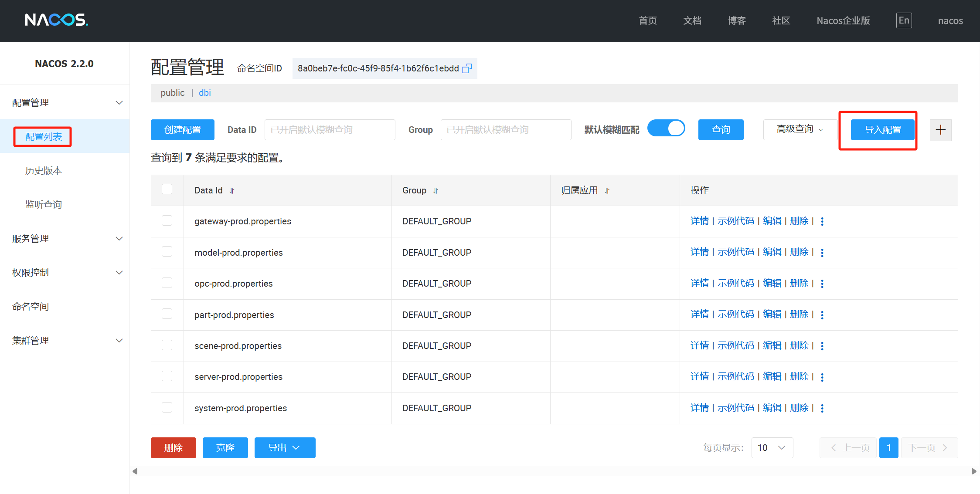The image size is (980, 494).
Task: Open 历史版本 in the sidebar
Action: click(x=43, y=170)
